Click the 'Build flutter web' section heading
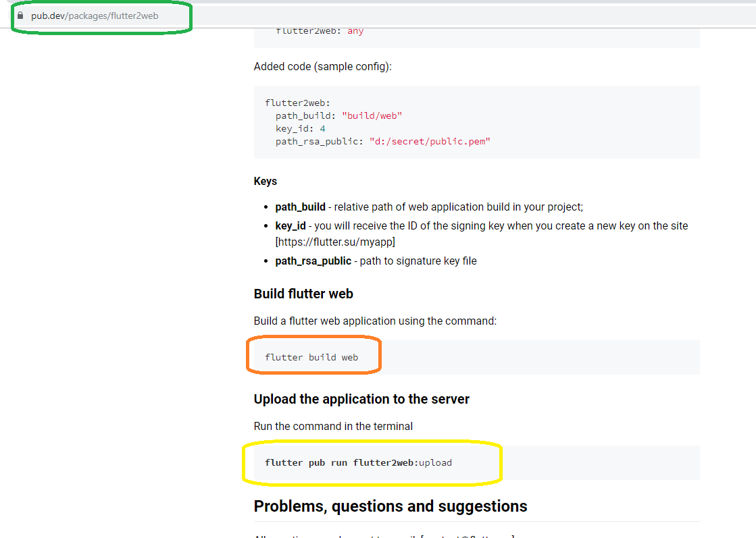This screenshot has height=538, width=756. pyautogui.click(x=303, y=294)
